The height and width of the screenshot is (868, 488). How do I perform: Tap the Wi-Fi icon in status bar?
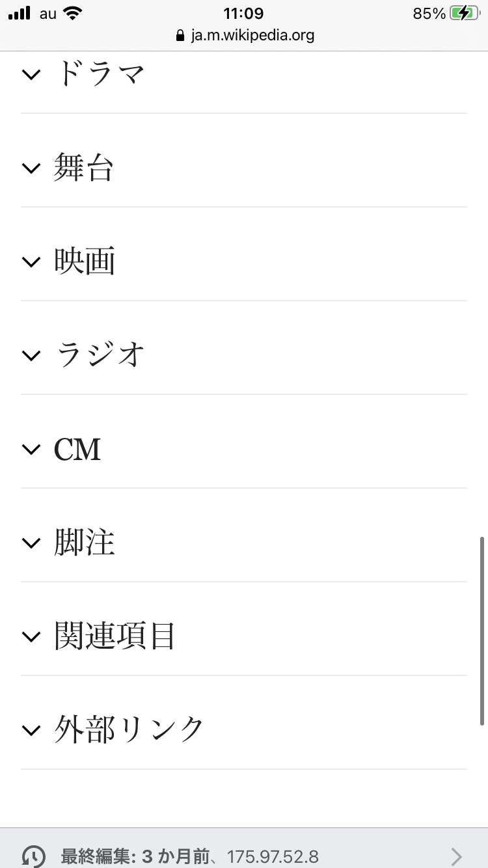point(73,14)
